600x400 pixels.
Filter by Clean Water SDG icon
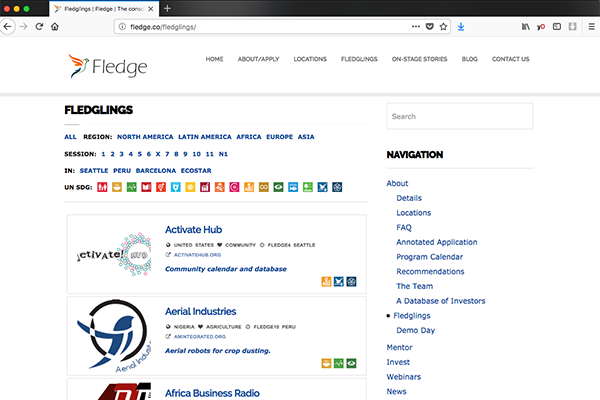pyautogui.click(x=176, y=187)
